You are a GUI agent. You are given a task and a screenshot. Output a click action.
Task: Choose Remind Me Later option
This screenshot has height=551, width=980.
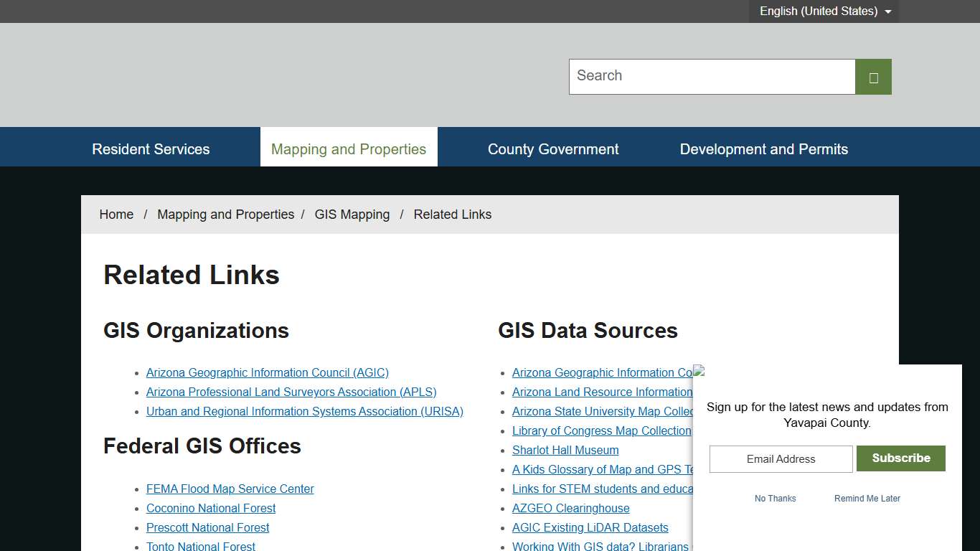coord(867,498)
